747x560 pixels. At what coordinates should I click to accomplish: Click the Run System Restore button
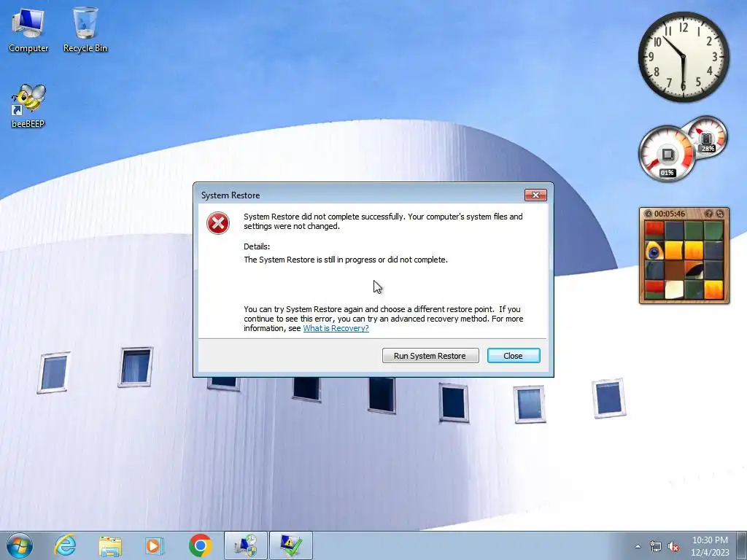430,356
